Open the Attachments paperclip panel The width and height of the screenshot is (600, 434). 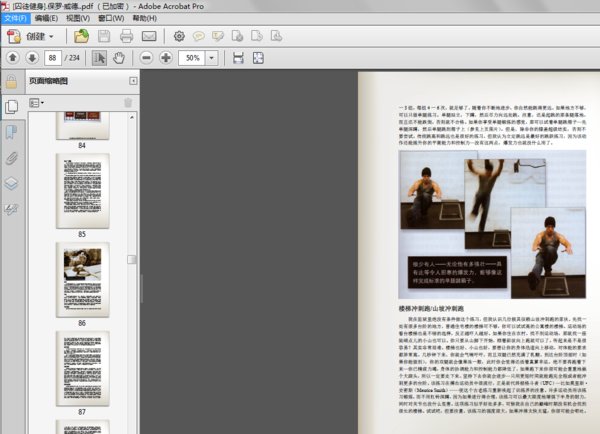pyautogui.click(x=11, y=157)
